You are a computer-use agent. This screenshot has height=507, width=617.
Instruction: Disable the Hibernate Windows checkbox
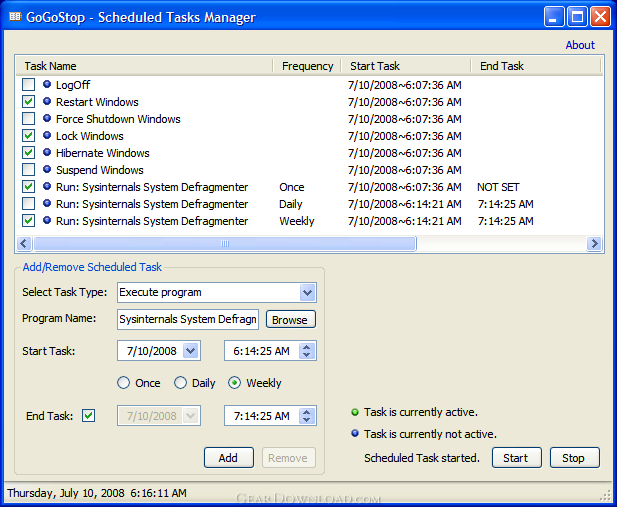[28, 152]
